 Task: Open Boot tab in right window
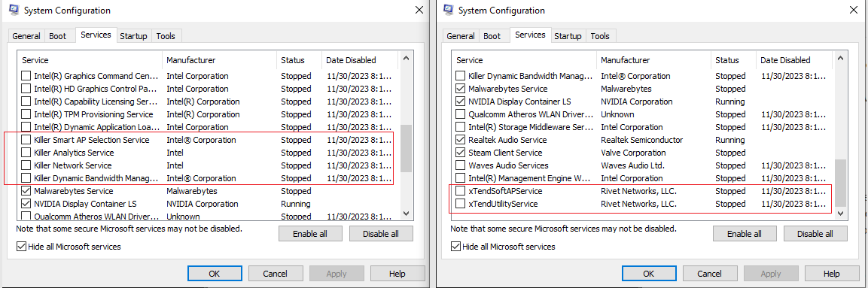tap(492, 36)
